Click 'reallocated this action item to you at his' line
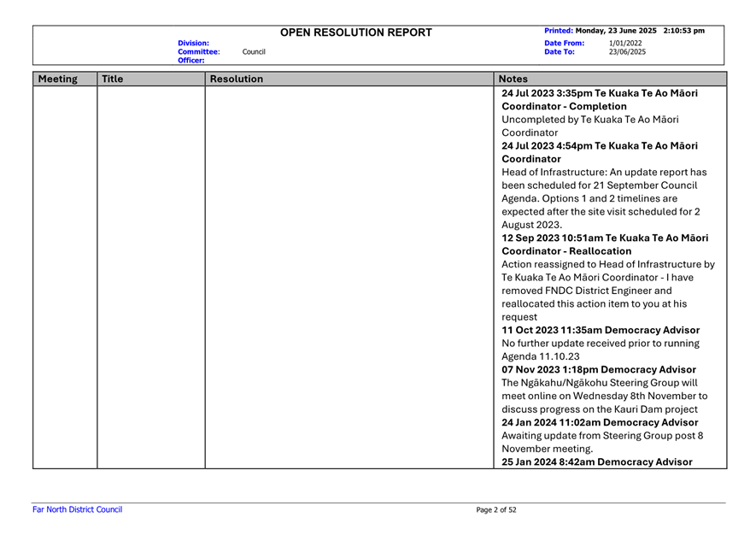This screenshot has width=756, height=535. pyautogui.click(x=594, y=304)
